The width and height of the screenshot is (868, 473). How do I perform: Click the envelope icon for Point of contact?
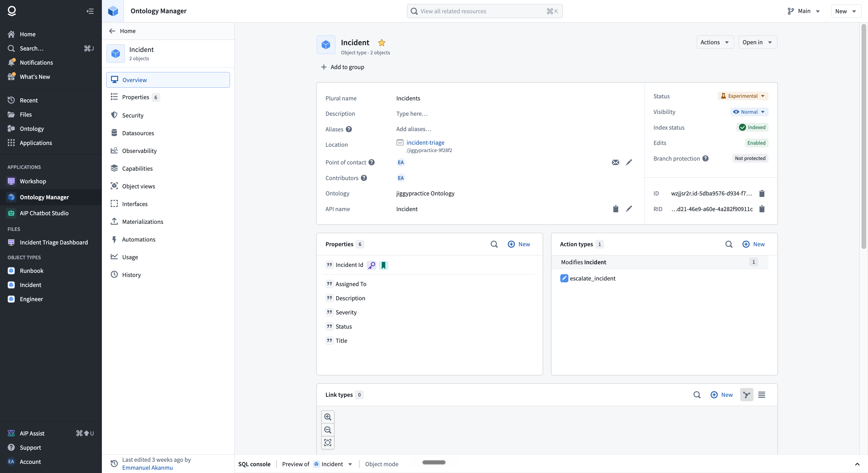615,162
